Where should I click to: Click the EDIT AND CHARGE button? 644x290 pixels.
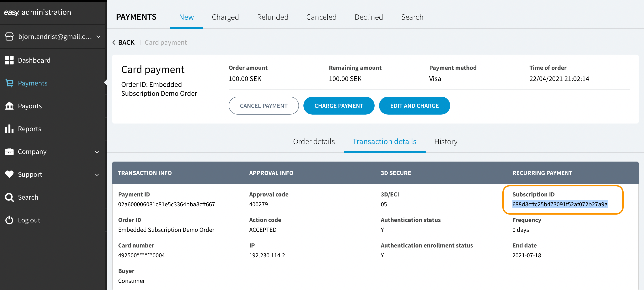[414, 106]
